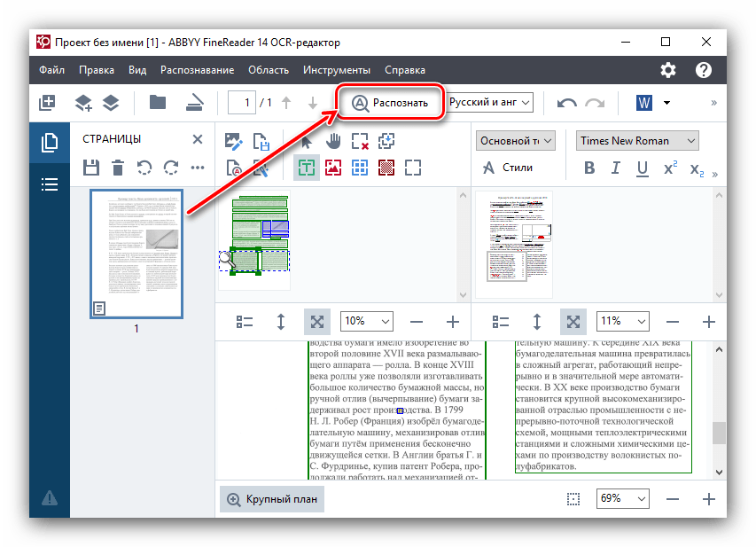Open the Times New Roman font dropdown

[x=637, y=141]
